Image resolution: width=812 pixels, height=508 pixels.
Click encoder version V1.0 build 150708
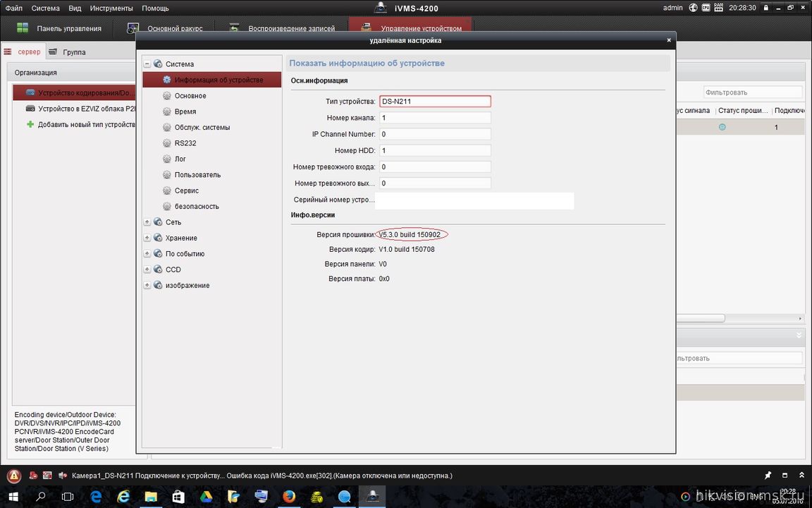(407, 249)
